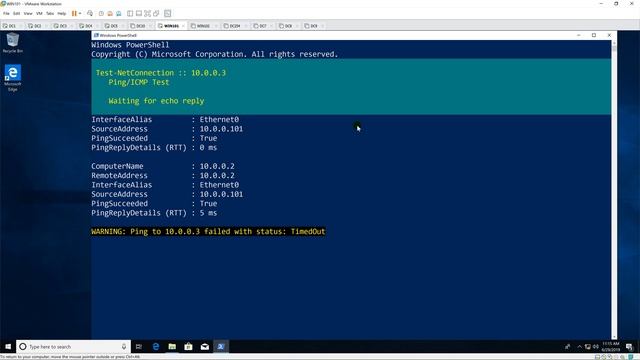The image size is (640, 360).
Task: Enter VMware full screen mode
Action: (147, 13)
